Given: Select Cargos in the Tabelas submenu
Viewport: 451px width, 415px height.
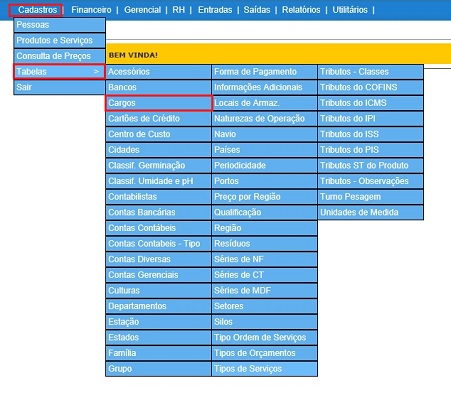Looking at the screenshot, I should tap(158, 103).
